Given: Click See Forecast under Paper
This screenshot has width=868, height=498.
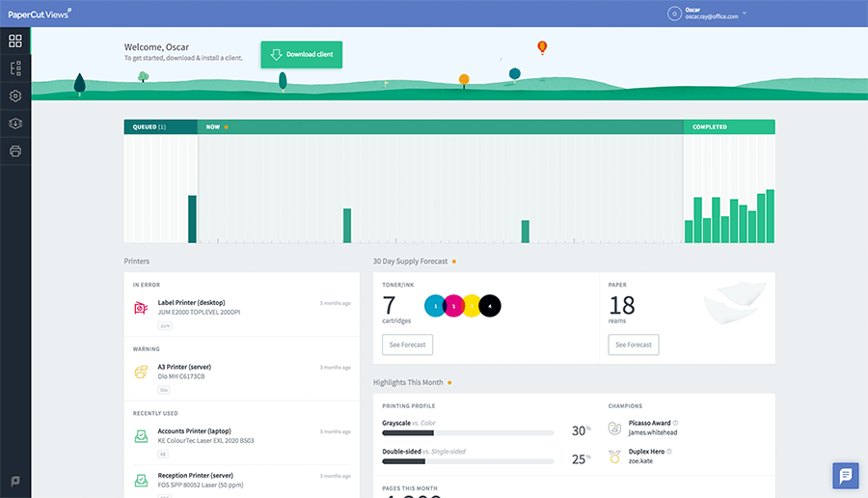Looking at the screenshot, I should coord(634,345).
